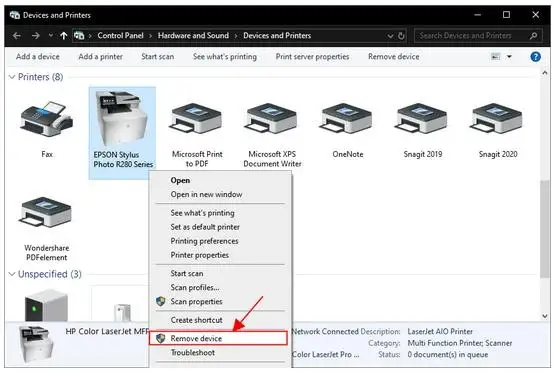Refresh the Devices and Printers view
Image resolution: width=554 pixels, height=372 pixels.
(x=401, y=36)
